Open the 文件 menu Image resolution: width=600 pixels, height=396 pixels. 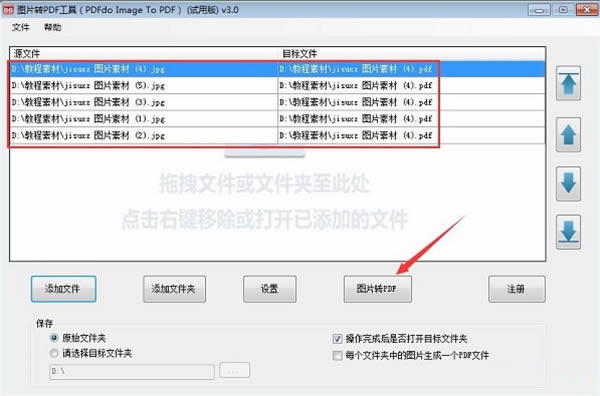coord(21,27)
